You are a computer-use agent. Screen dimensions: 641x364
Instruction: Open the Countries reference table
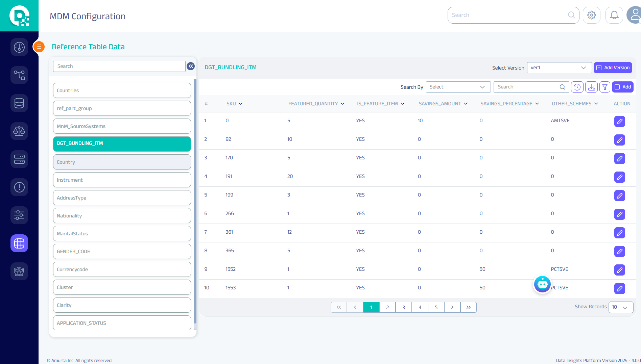tap(122, 90)
